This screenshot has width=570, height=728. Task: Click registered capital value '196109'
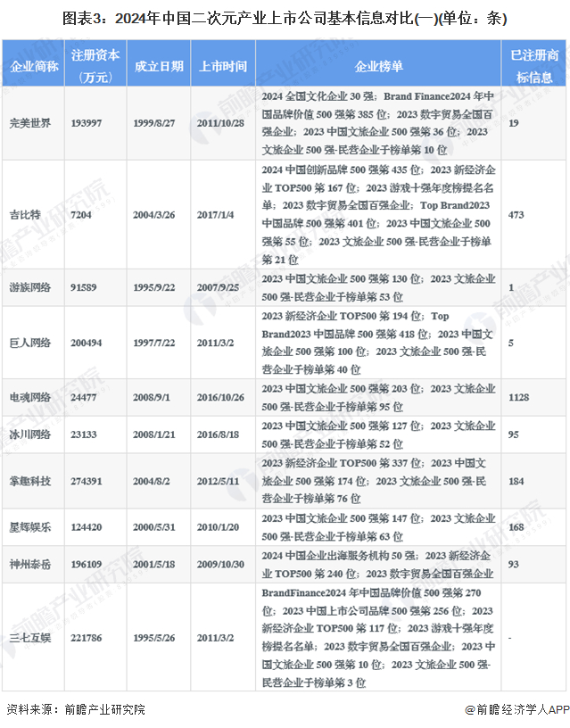[x=86, y=564]
